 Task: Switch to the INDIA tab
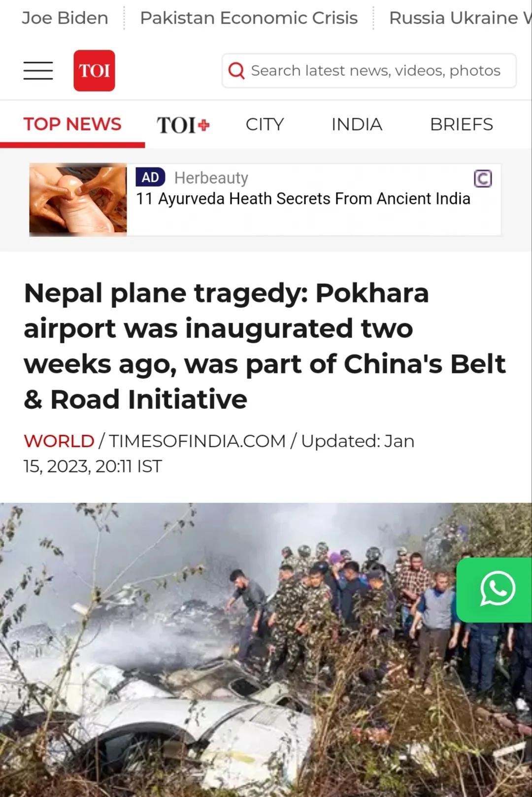coord(357,124)
